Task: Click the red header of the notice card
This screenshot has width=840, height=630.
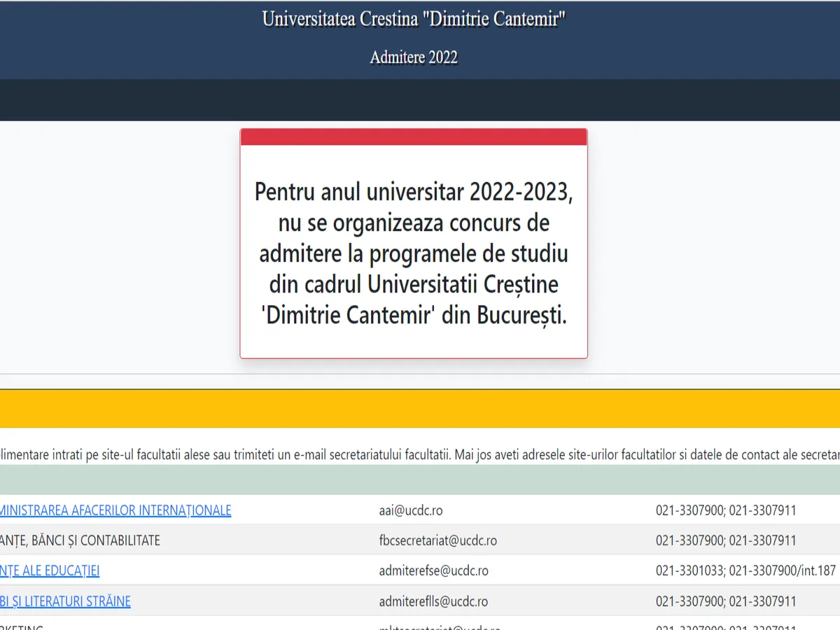Action: (x=413, y=137)
